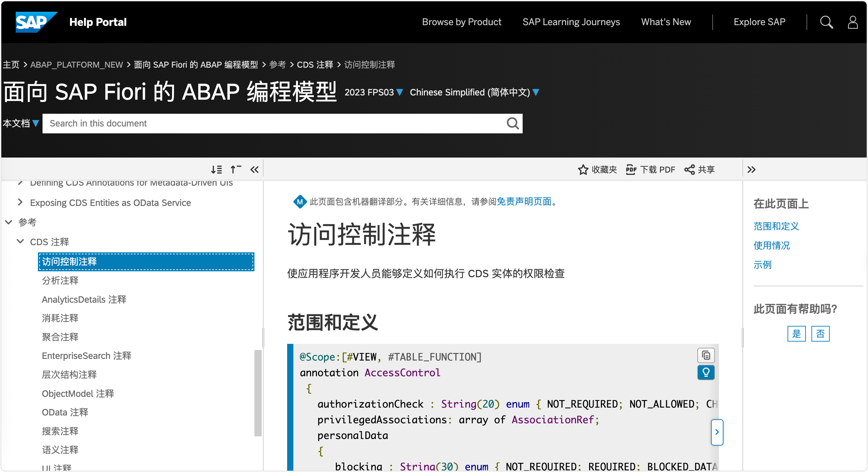Click the favorites star icon
This screenshot has height=472, width=868.
click(x=583, y=170)
